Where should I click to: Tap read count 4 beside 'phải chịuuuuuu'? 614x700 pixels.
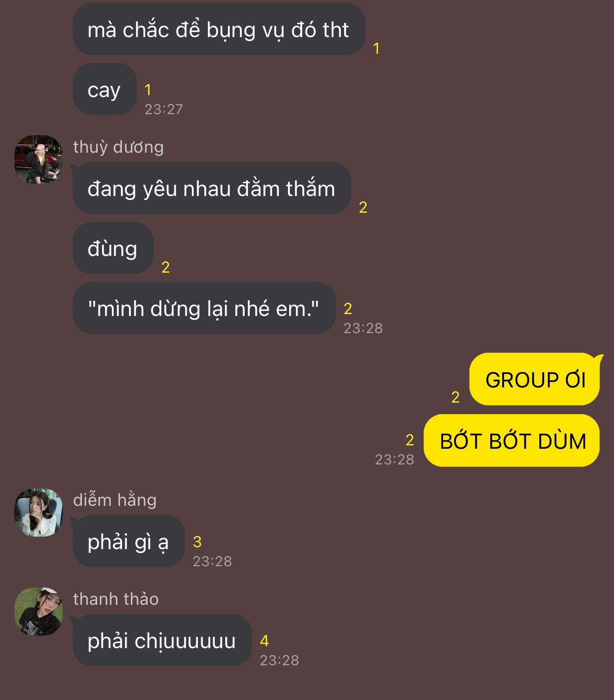coord(264,641)
